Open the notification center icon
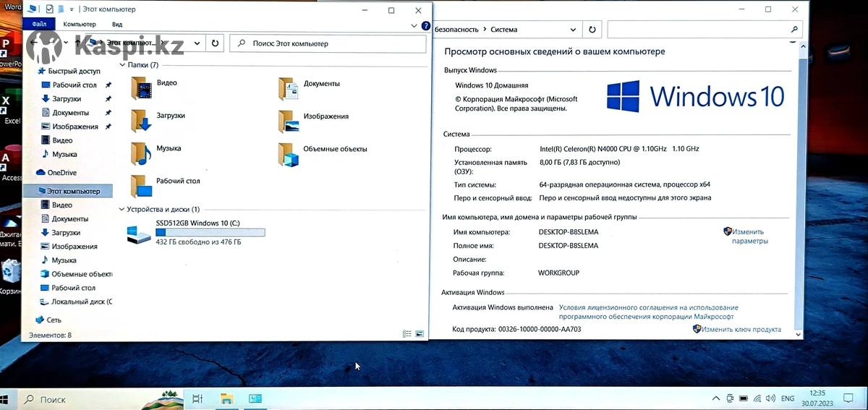Image resolution: width=868 pixels, height=410 pixels. point(849,398)
